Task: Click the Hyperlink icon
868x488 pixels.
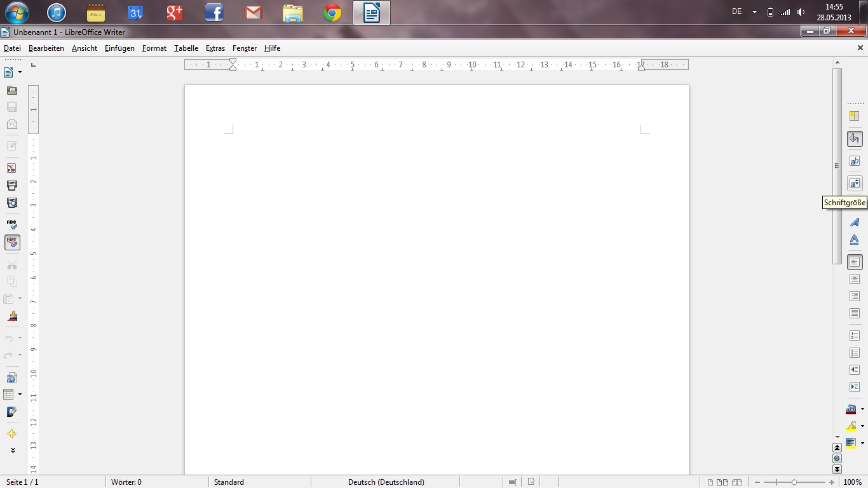Action: (11, 377)
